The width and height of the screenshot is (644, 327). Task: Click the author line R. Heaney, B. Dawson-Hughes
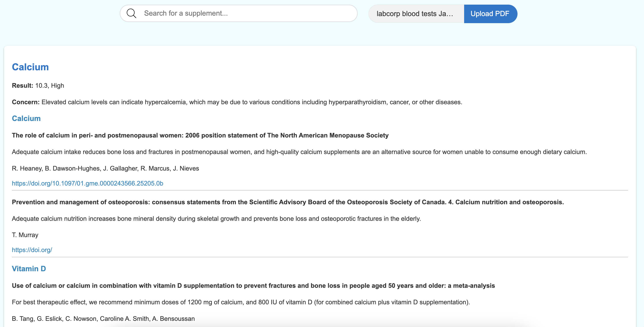(x=105, y=168)
